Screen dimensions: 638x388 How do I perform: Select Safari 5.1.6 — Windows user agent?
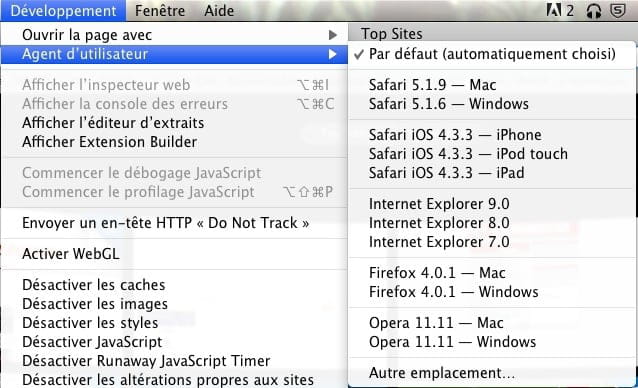(492, 104)
